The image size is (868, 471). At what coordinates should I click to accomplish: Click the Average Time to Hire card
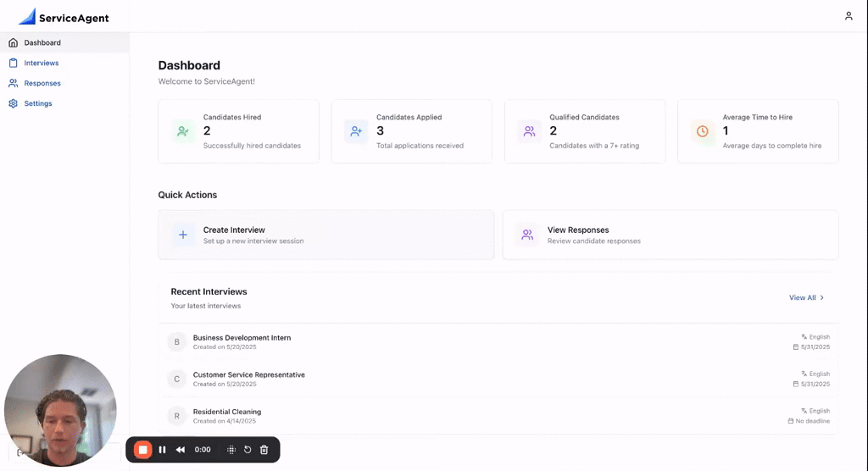(x=759, y=131)
